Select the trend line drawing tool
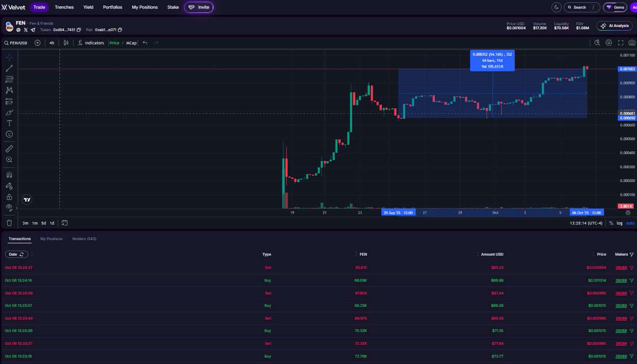637x364 pixels. [x=9, y=68]
